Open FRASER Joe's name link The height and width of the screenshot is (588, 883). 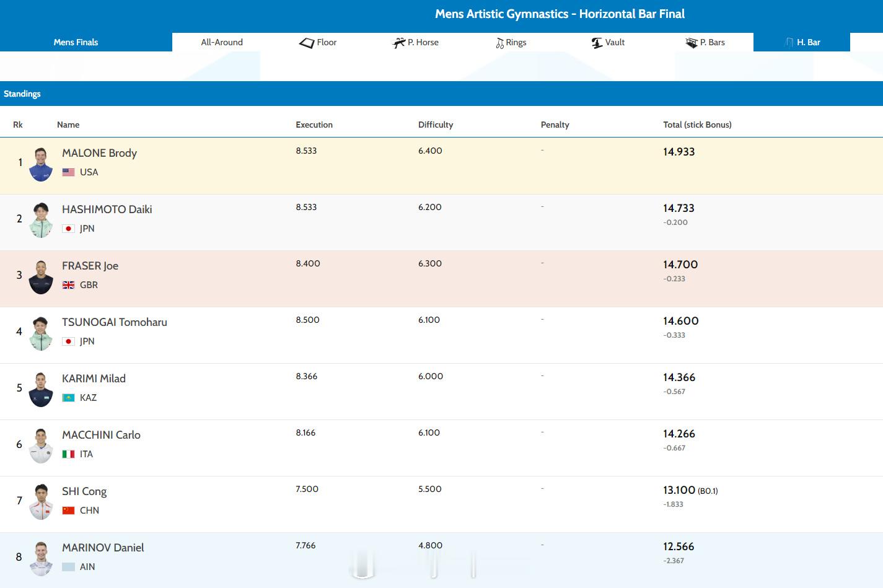point(90,266)
